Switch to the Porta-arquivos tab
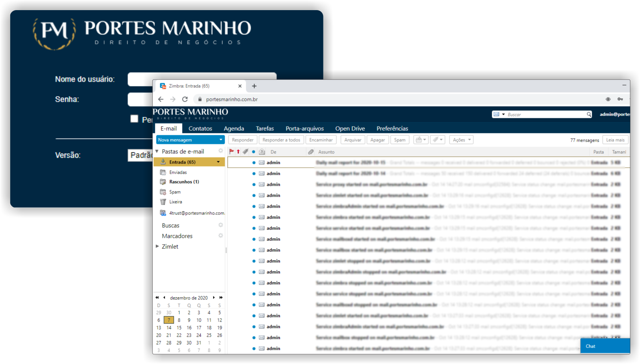 305,128
